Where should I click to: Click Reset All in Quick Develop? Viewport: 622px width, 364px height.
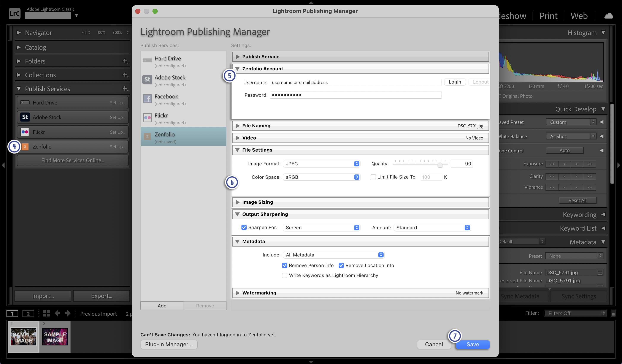pyautogui.click(x=577, y=200)
